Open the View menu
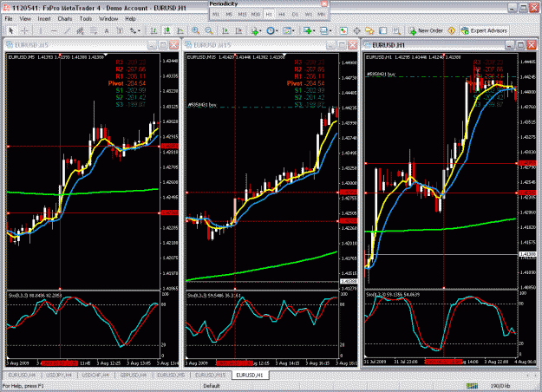542x392 pixels. (25, 19)
